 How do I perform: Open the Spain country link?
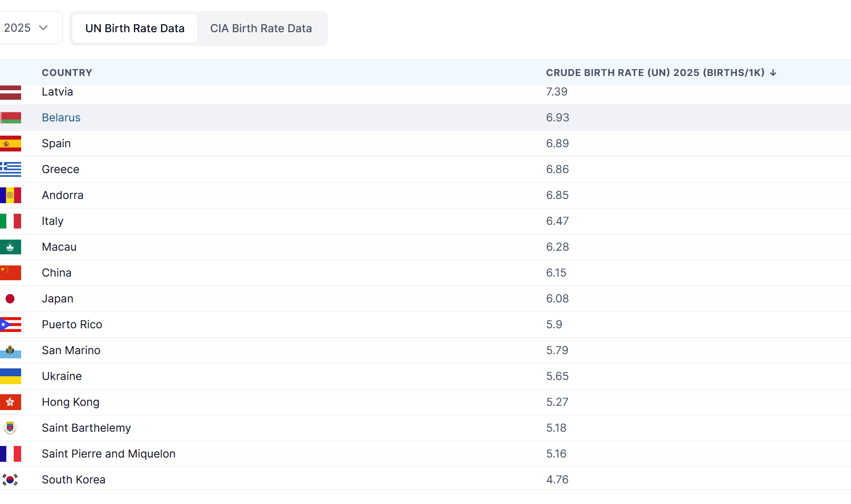(56, 144)
